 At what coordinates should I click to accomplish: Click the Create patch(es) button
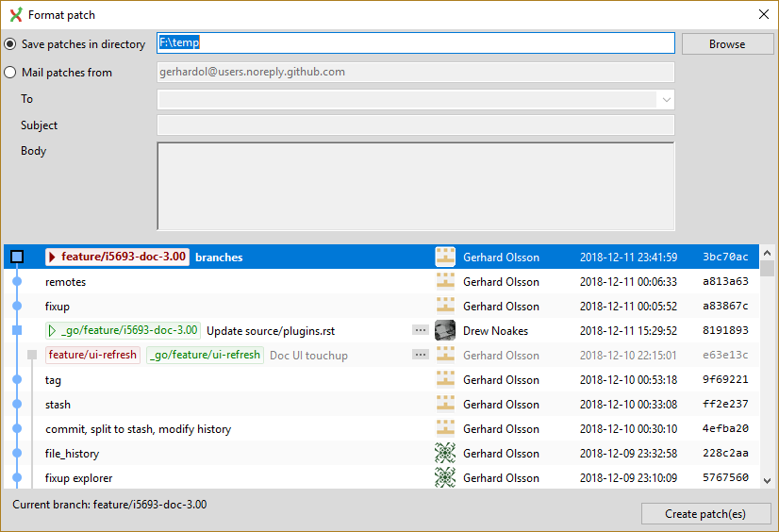click(x=705, y=514)
